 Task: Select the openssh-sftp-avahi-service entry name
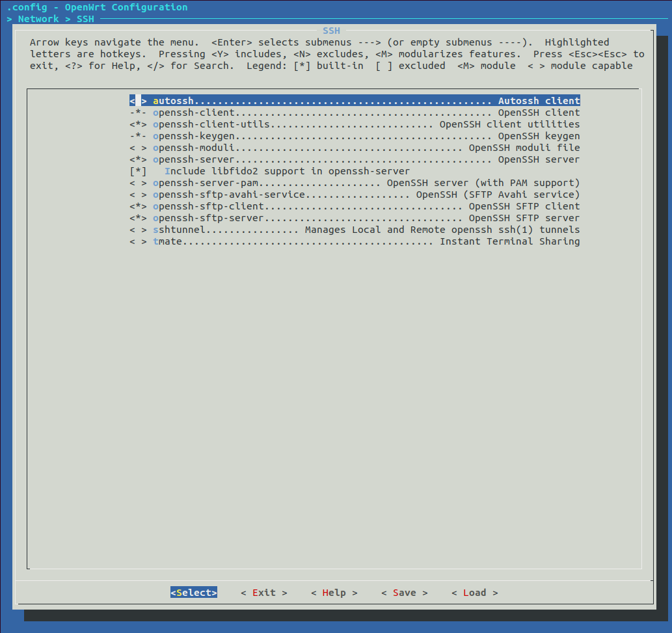click(229, 195)
